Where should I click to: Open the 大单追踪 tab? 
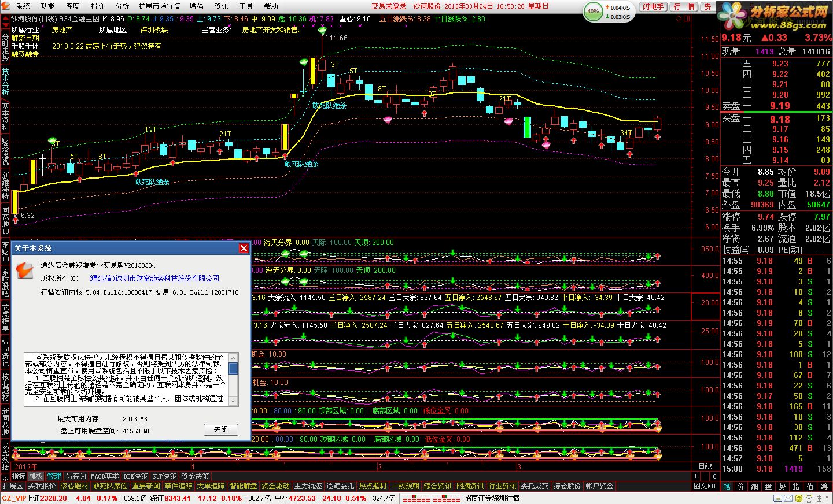click(x=211, y=486)
